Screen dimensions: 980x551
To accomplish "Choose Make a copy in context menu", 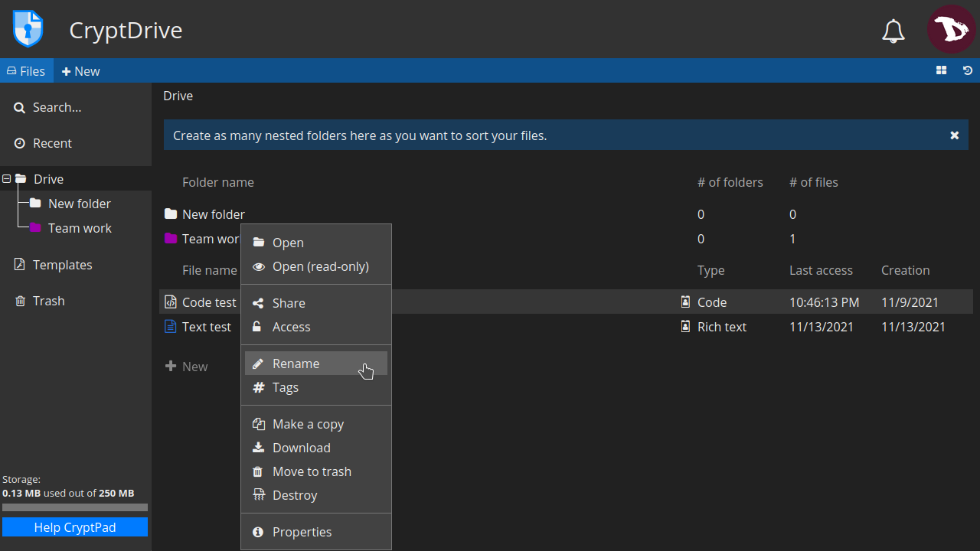I will coord(316,424).
